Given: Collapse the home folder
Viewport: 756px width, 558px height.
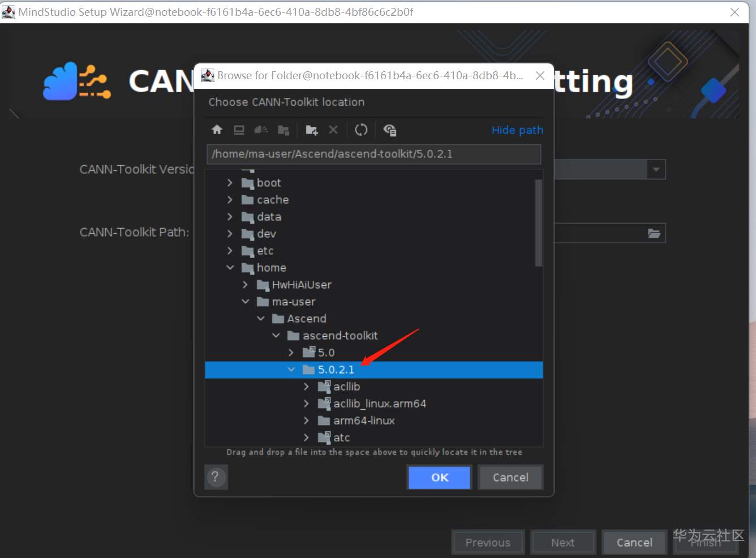Looking at the screenshot, I should click(230, 268).
